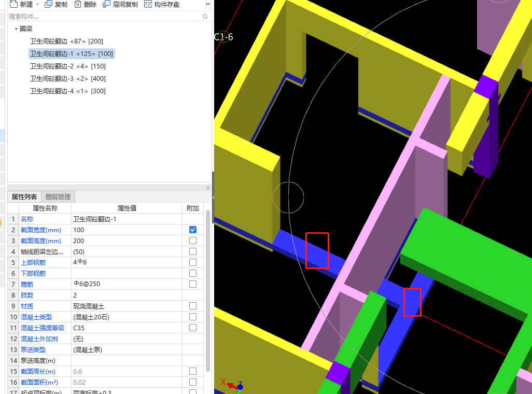Image resolution: width=532 pixels, height=394 pixels.
Task: Click the 新建 (New) component icon
Action: [13, 4]
